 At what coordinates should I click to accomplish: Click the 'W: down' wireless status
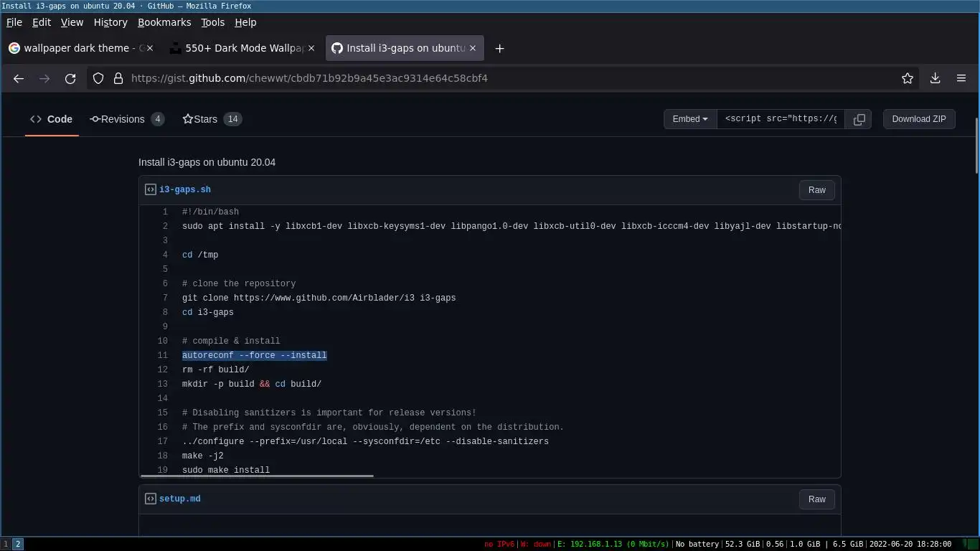tap(535, 545)
